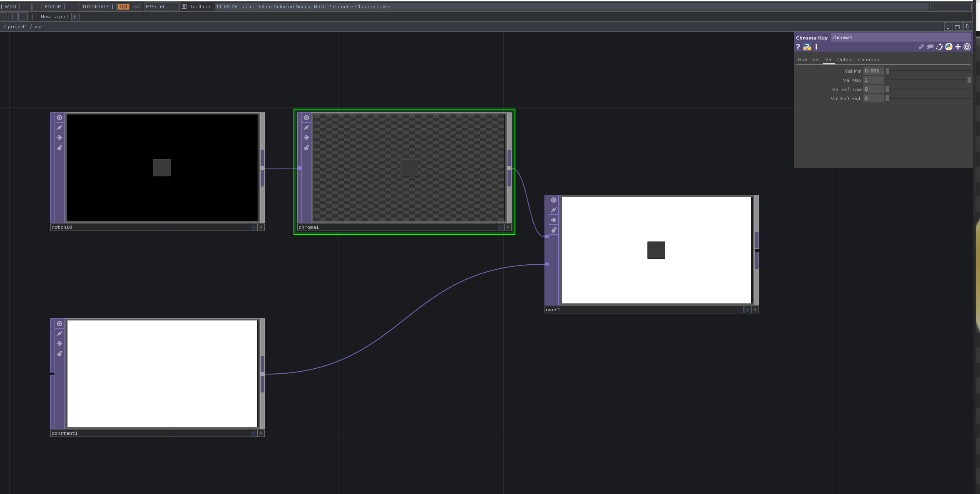Toggle lock flag on chroma1 node
The width and height of the screenshot is (980, 494).
[306, 148]
